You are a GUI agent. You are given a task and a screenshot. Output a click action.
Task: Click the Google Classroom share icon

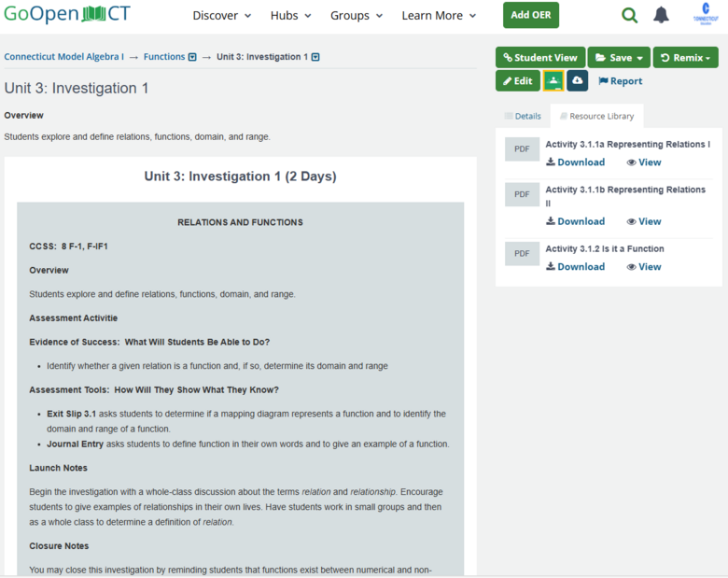click(553, 81)
